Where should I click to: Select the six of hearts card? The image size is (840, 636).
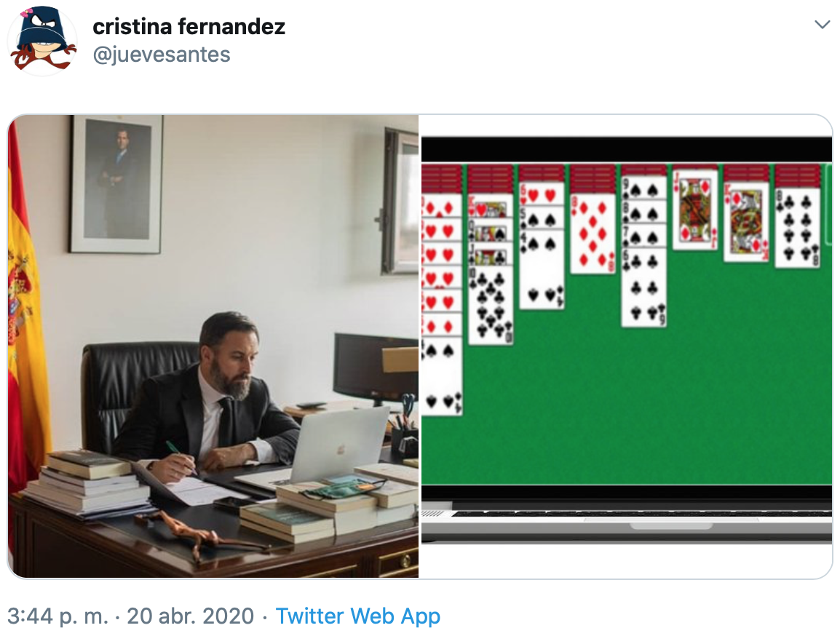542,192
